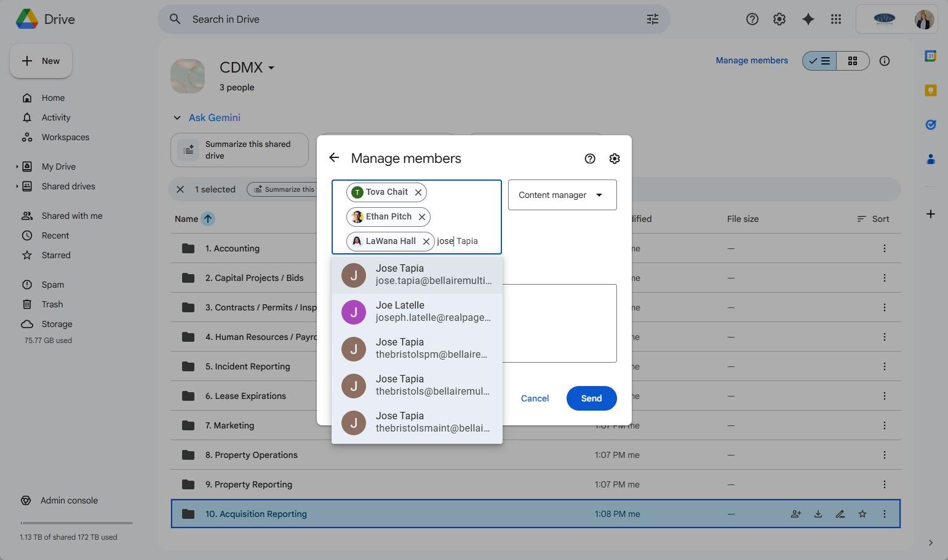Remove Ethan Pitch chip
Screen dimensions: 948x560
[x=422, y=217]
